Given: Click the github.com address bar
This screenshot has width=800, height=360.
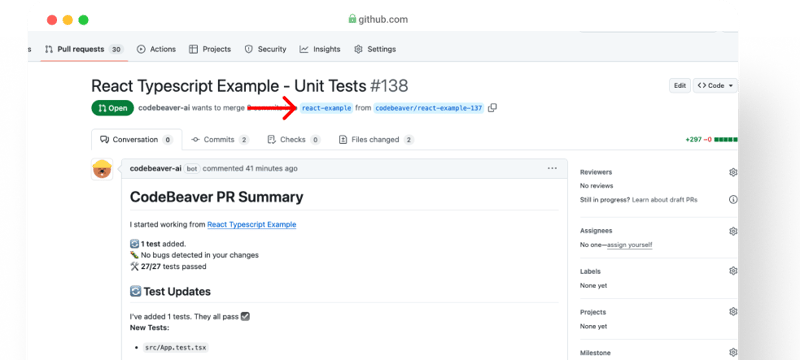Looking at the screenshot, I should tap(378, 19).
